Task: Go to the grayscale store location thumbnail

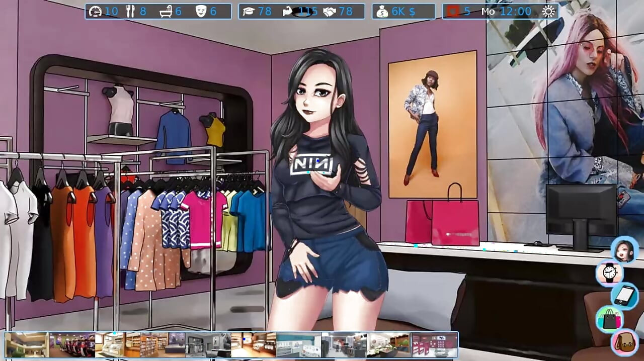Action: click(208, 344)
